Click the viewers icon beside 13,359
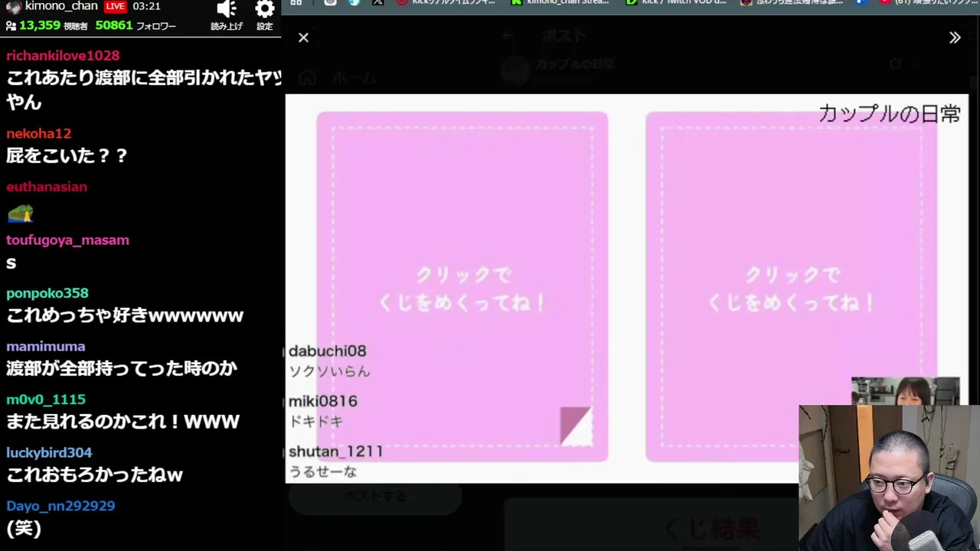Image resolution: width=980 pixels, height=551 pixels. pos(11,26)
